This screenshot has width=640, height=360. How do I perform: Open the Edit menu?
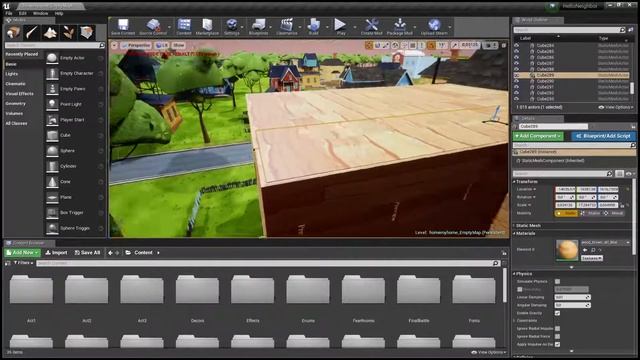[22, 13]
